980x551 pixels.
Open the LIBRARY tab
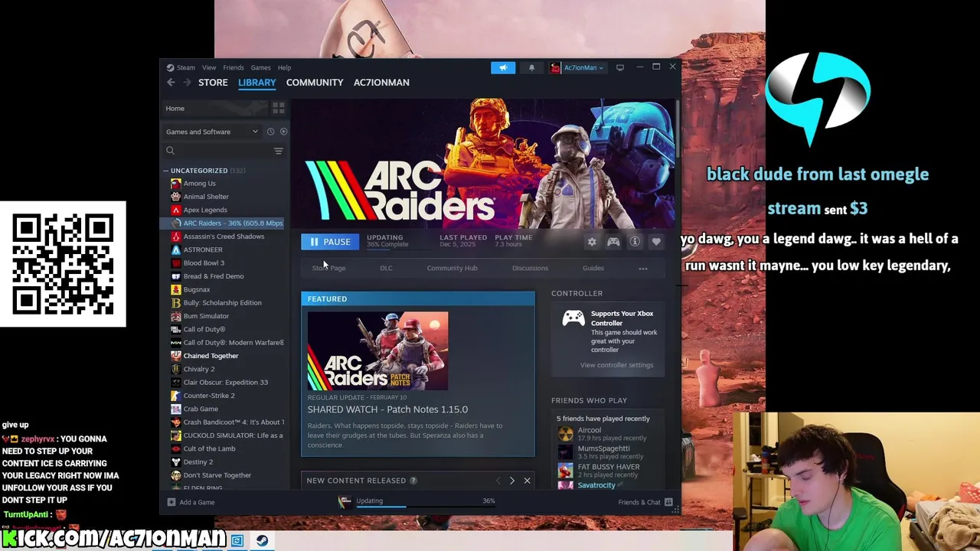[256, 82]
